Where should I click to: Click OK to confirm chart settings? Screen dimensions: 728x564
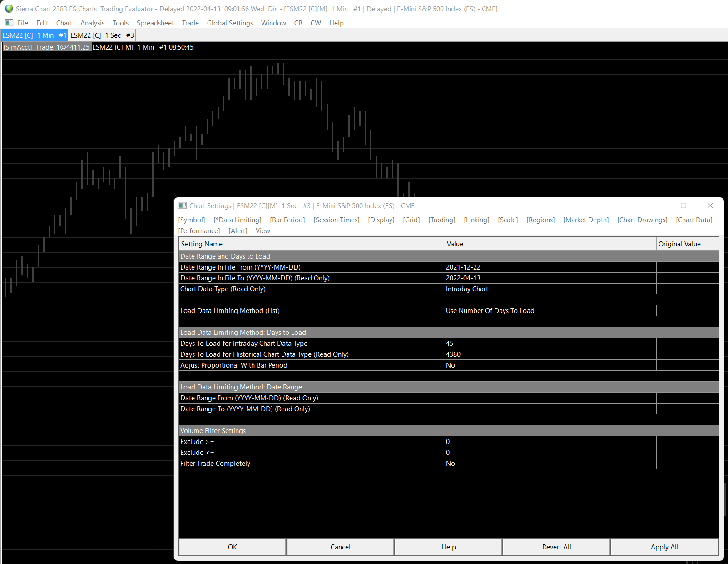tap(233, 547)
